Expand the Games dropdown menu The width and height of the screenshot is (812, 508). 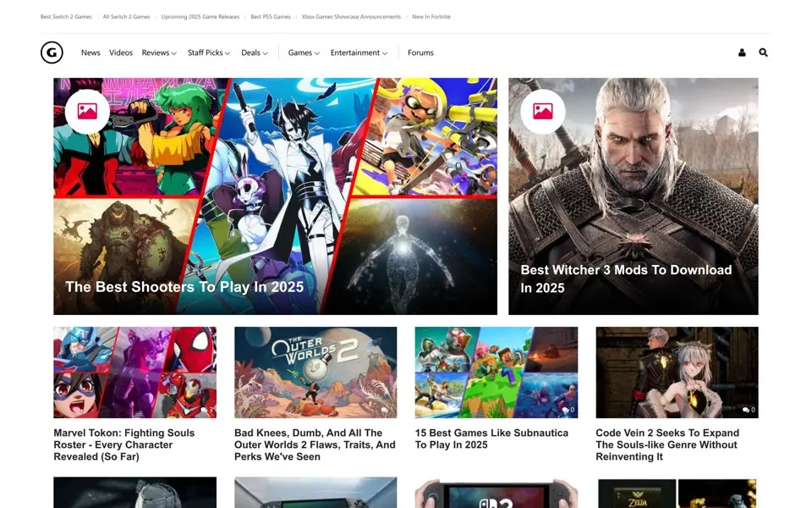(304, 52)
